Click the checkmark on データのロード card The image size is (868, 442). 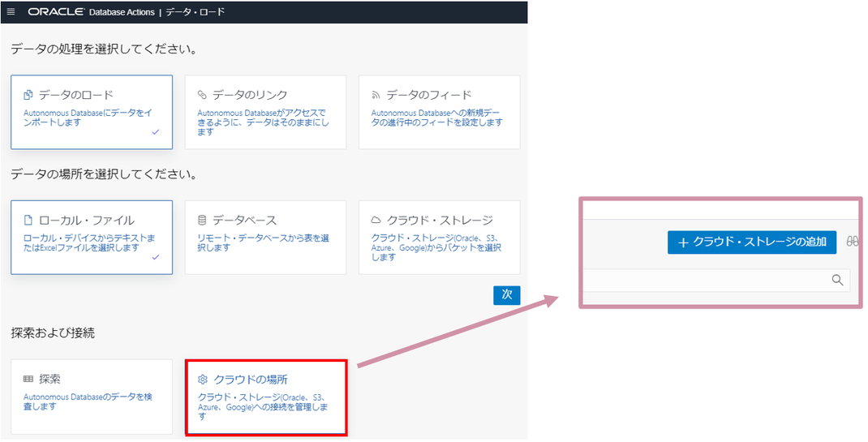pyautogui.click(x=156, y=131)
